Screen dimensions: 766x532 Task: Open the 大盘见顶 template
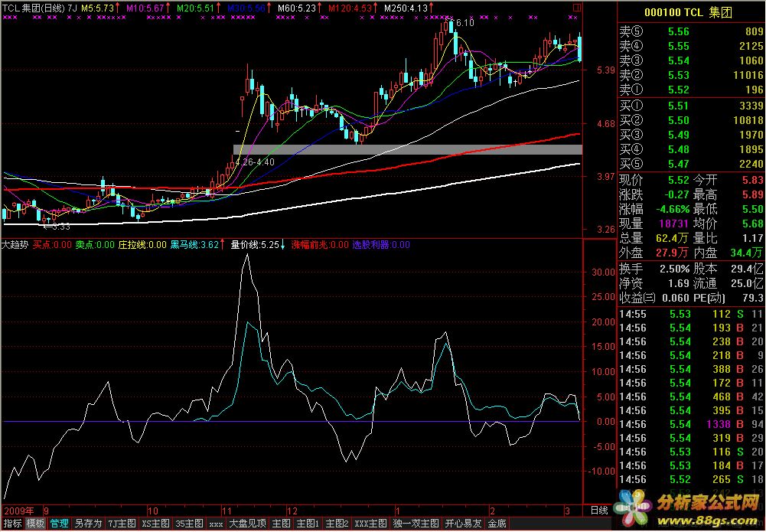(x=248, y=524)
